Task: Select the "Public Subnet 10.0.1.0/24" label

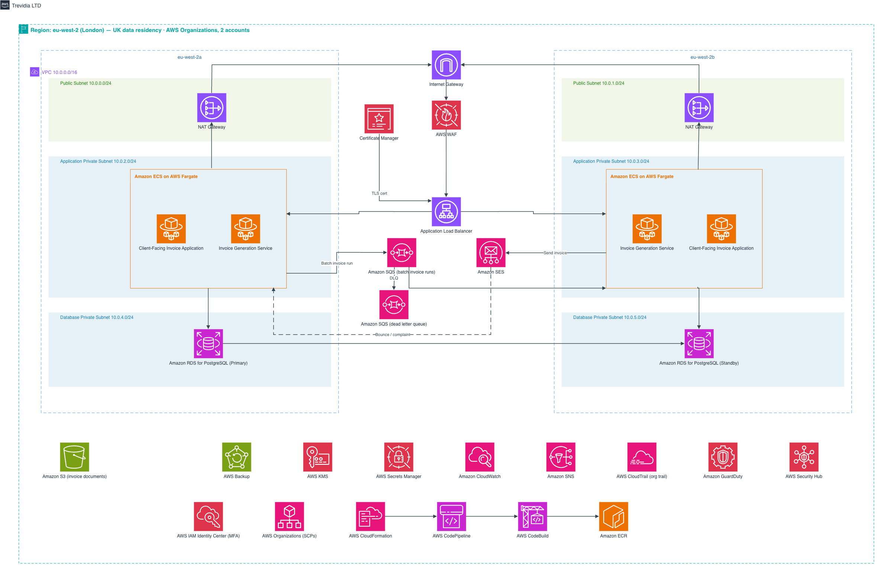Action: click(599, 83)
